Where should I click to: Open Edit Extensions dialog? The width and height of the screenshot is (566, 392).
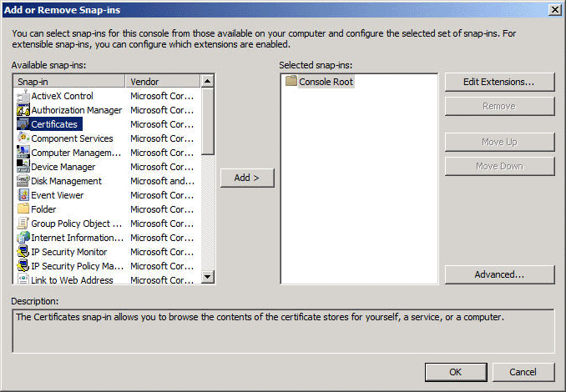[499, 82]
